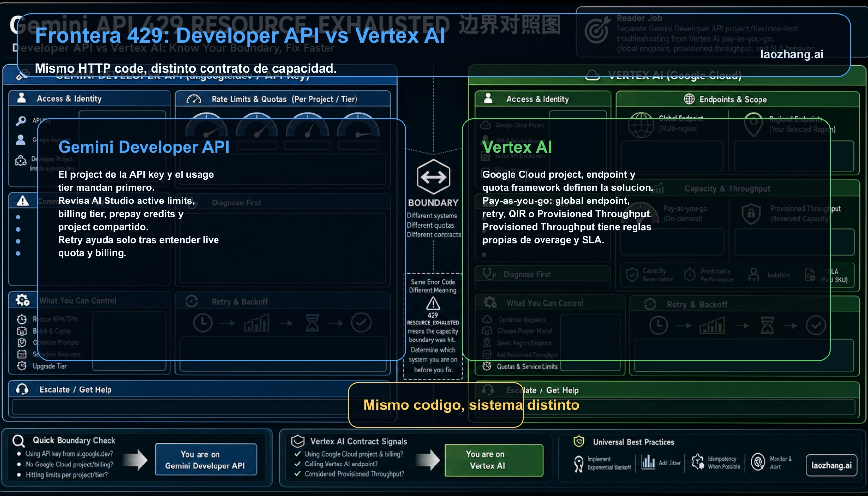Click the You are on Vertex AI button

494,460
